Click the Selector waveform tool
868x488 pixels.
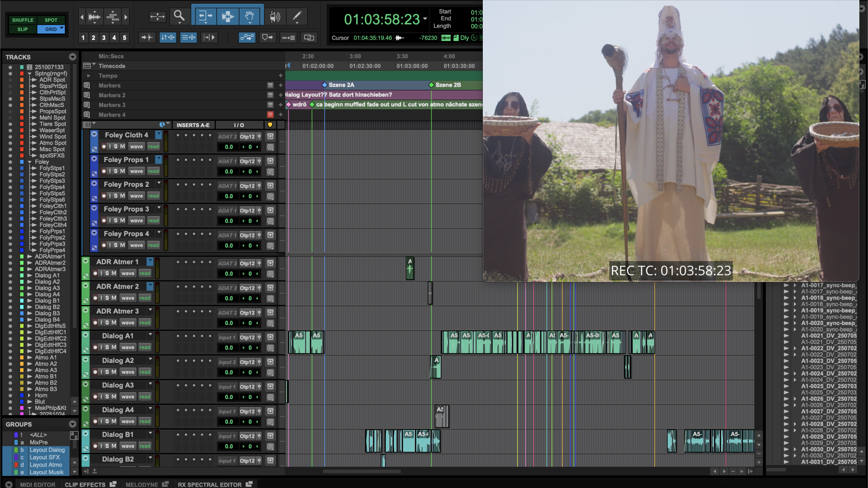[228, 16]
